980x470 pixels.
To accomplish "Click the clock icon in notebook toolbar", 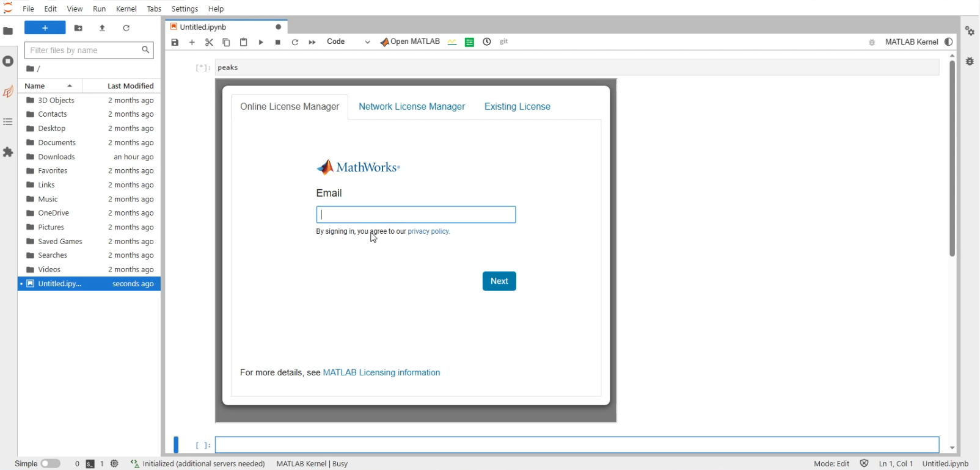I will coord(487,42).
